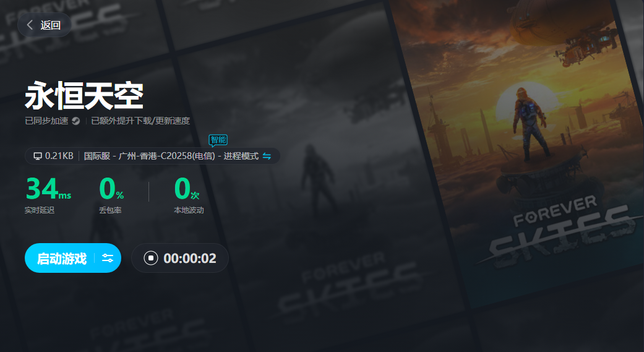Click the 34ms real-time latency value
Viewport: 644px width, 352px height.
pyautogui.click(x=48, y=189)
